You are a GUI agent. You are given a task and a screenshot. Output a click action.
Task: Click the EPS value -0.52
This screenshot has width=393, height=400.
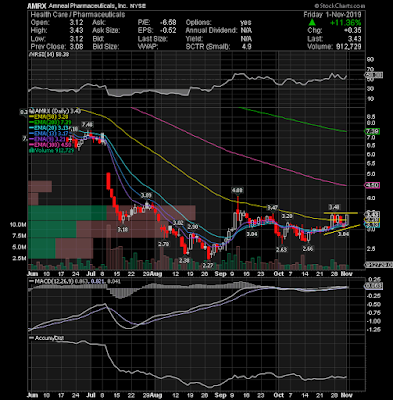pos(168,30)
